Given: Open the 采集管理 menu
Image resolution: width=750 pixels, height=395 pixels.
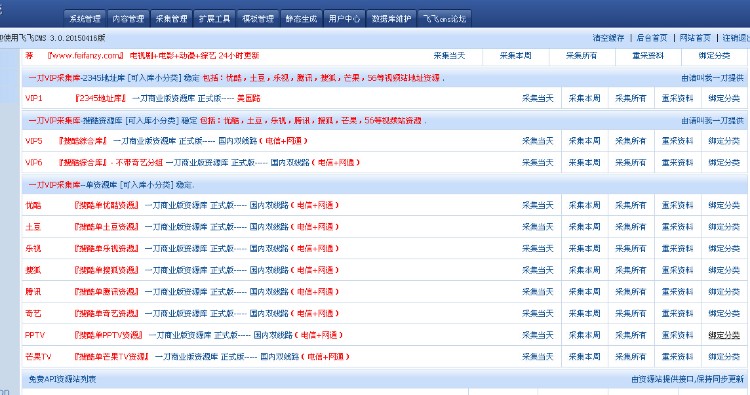Looking at the screenshot, I should [x=171, y=19].
